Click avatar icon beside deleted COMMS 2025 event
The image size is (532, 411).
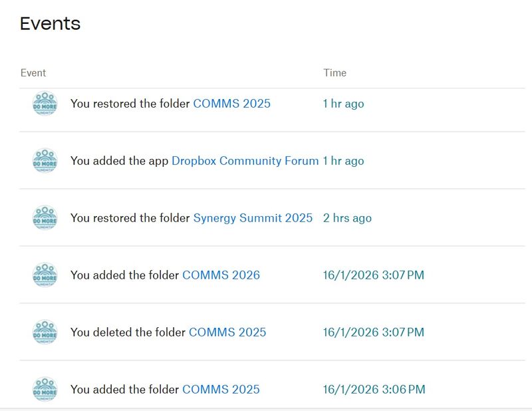(45, 333)
